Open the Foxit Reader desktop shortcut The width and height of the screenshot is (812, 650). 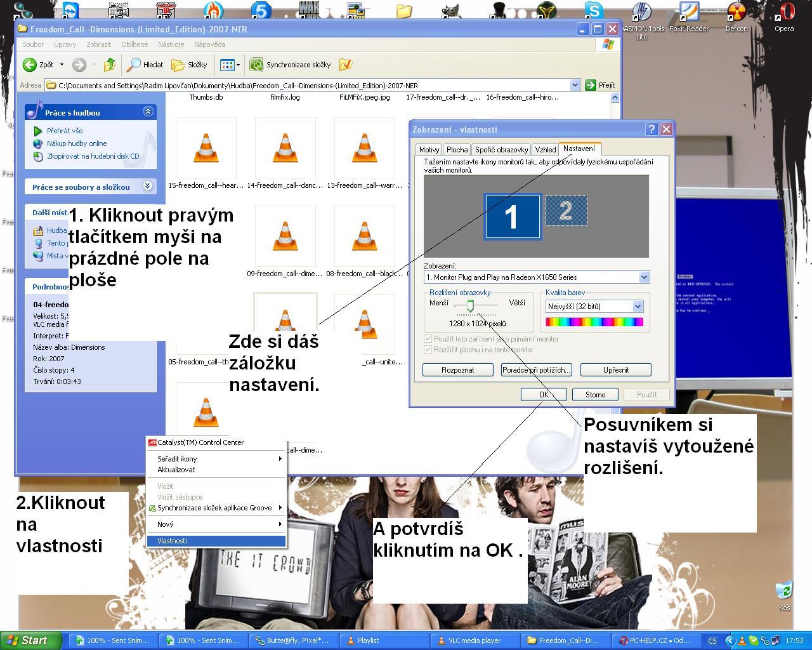click(688, 14)
